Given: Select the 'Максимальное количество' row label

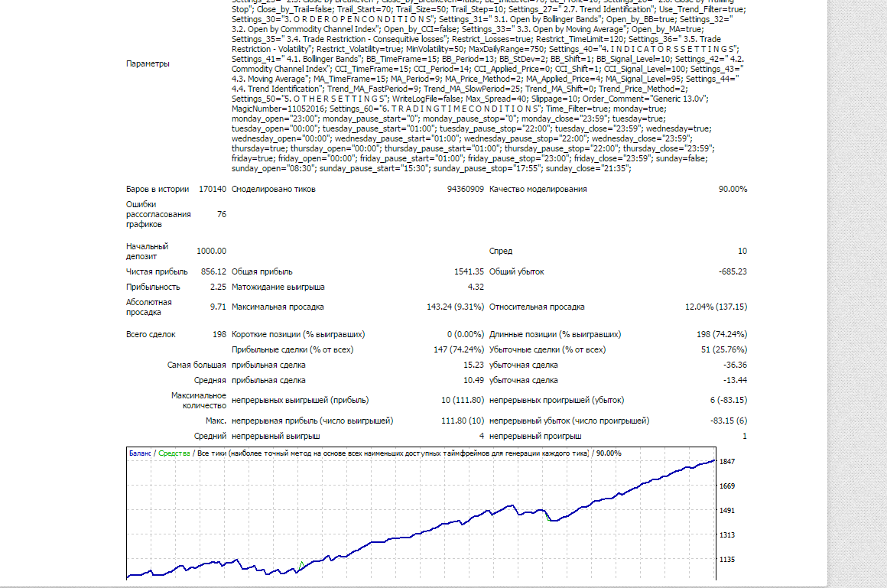Looking at the screenshot, I should 199,401.
